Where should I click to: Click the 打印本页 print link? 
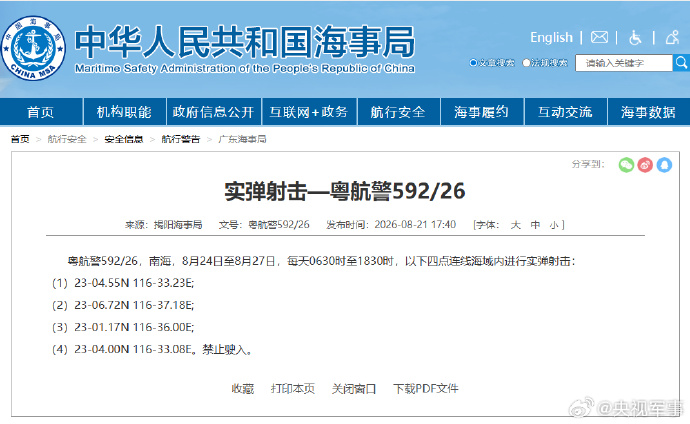pyautogui.click(x=293, y=389)
